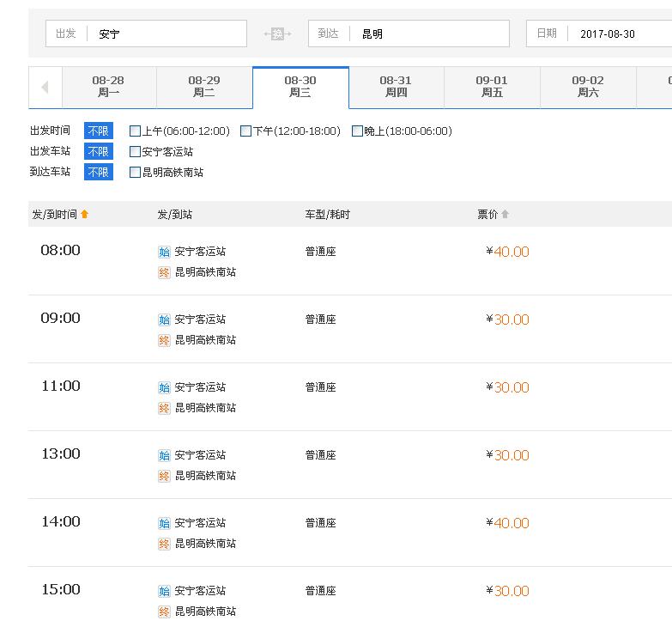Switch to 09-02 周六 date tab

coord(588,87)
